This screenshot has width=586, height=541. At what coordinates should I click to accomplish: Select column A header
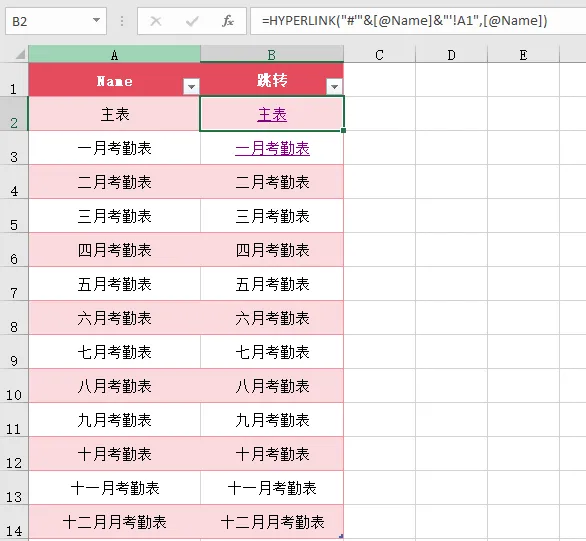pos(114,54)
